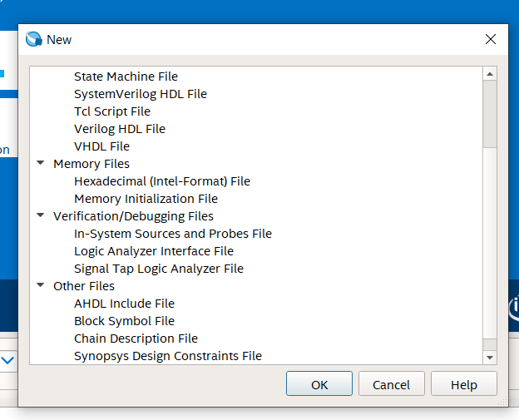Collapse the Memory Files category
Screen dimensions: 519x420
(40, 164)
